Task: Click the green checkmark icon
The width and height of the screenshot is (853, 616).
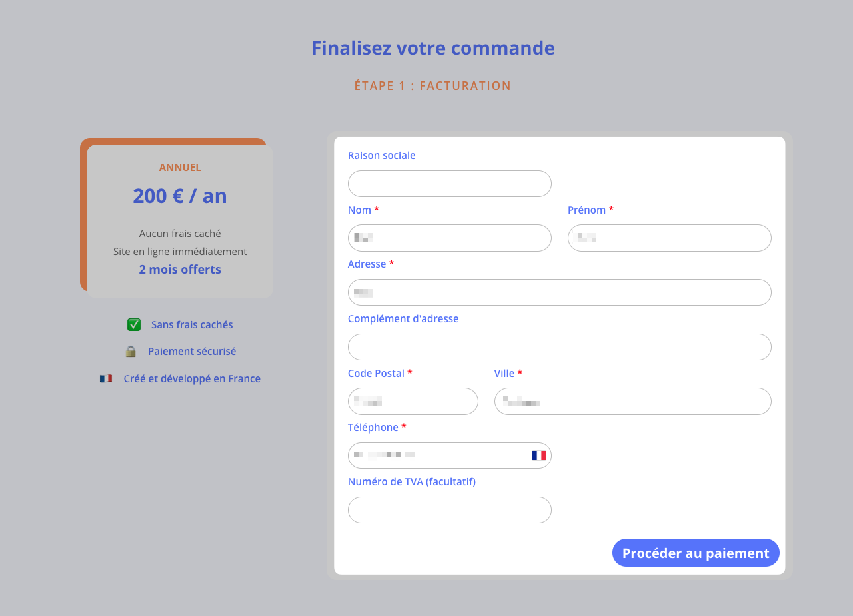Action: pyautogui.click(x=134, y=324)
